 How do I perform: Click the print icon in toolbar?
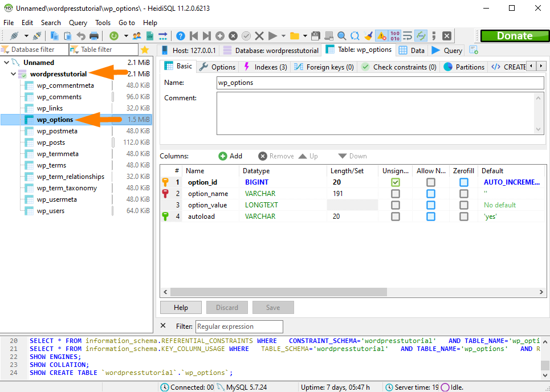94,36
